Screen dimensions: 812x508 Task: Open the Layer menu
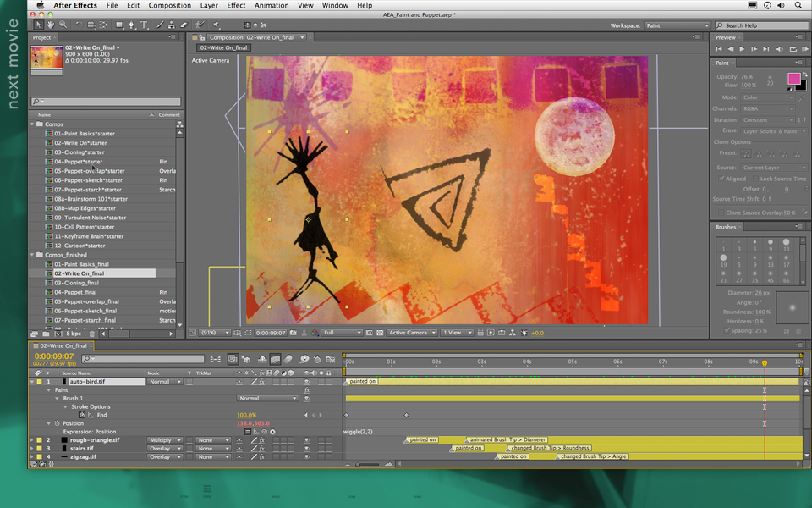[x=209, y=5]
